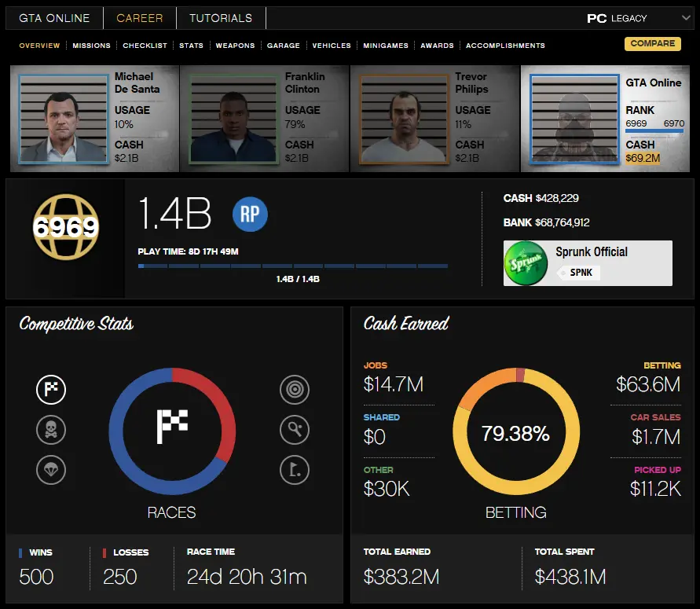Image resolution: width=700 pixels, height=609 pixels.
Task: Click the Race Time 24d 20h 31m value
Action: pyautogui.click(x=247, y=577)
